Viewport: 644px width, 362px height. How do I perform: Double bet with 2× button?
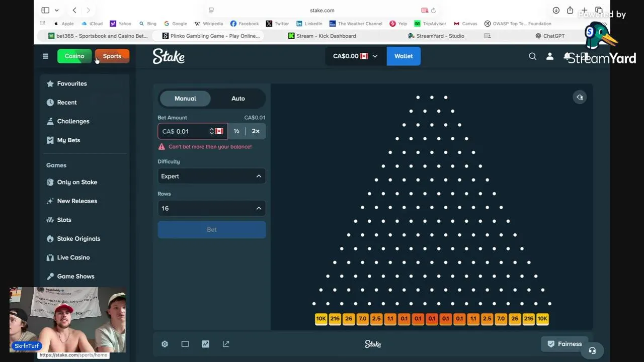(x=256, y=131)
